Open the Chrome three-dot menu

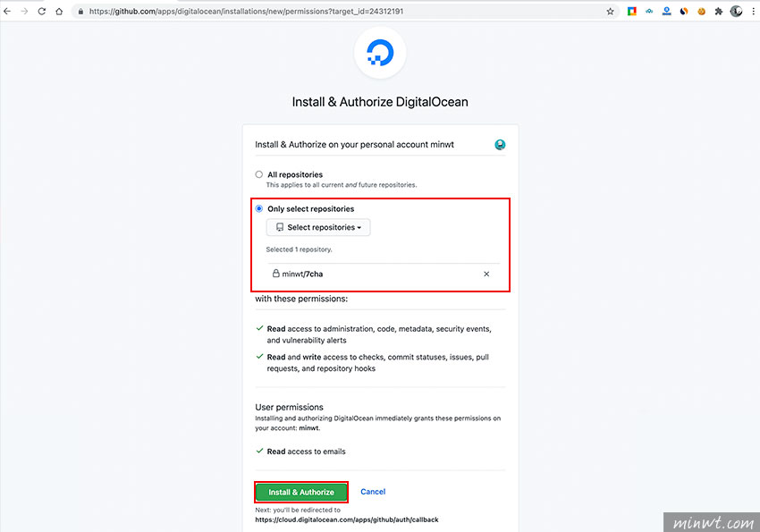click(753, 11)
